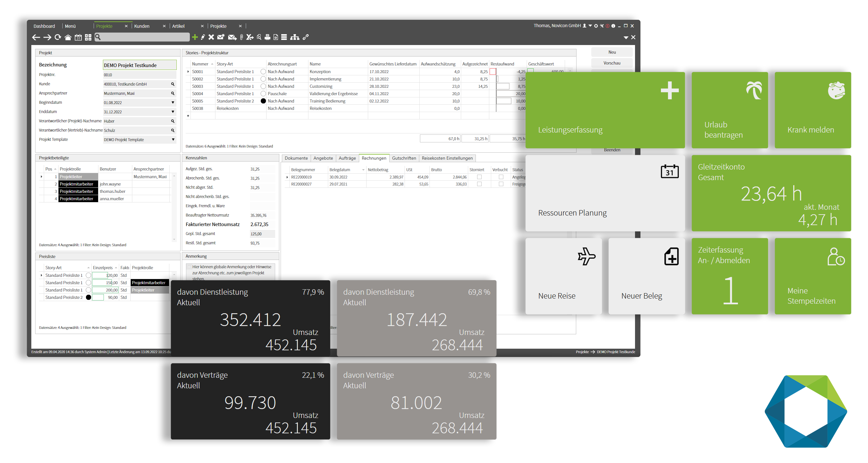Image resolution: width=868 pixels, height=463 pixels.
Task: Open settings via the gear icon
Action: coord(596,26)
